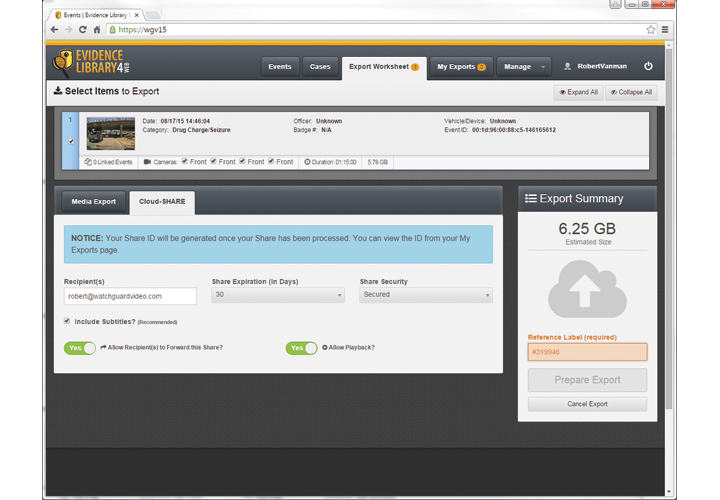Image resolution: width=720 pixels, height=500 pixels.
Task: Click the Collapse All button
Action: 631,92
